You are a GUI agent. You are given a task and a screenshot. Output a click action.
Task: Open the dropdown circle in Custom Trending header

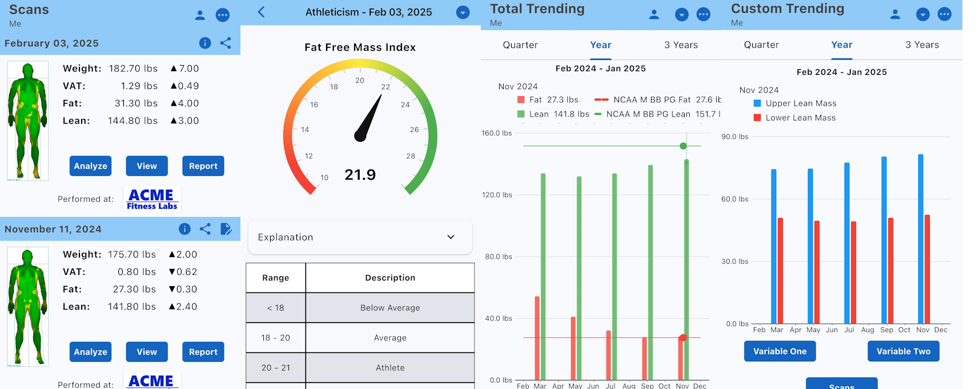[x=922, y=15]
